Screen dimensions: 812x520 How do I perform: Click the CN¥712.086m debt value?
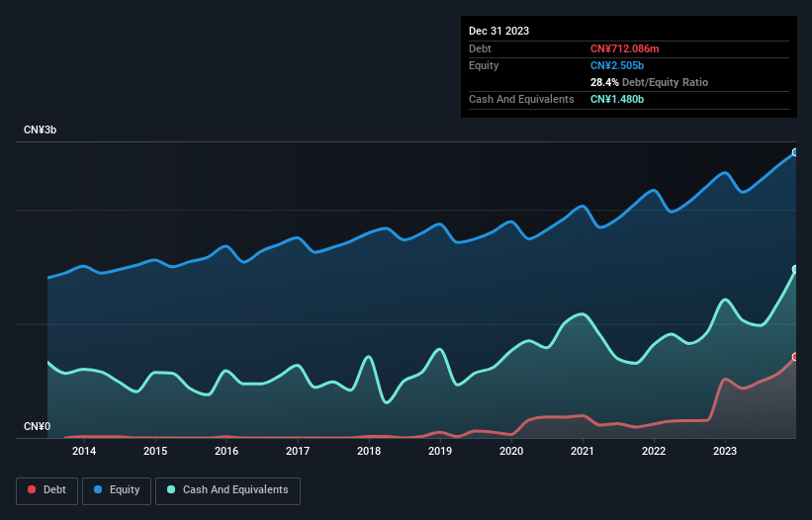tap(624, 48)
